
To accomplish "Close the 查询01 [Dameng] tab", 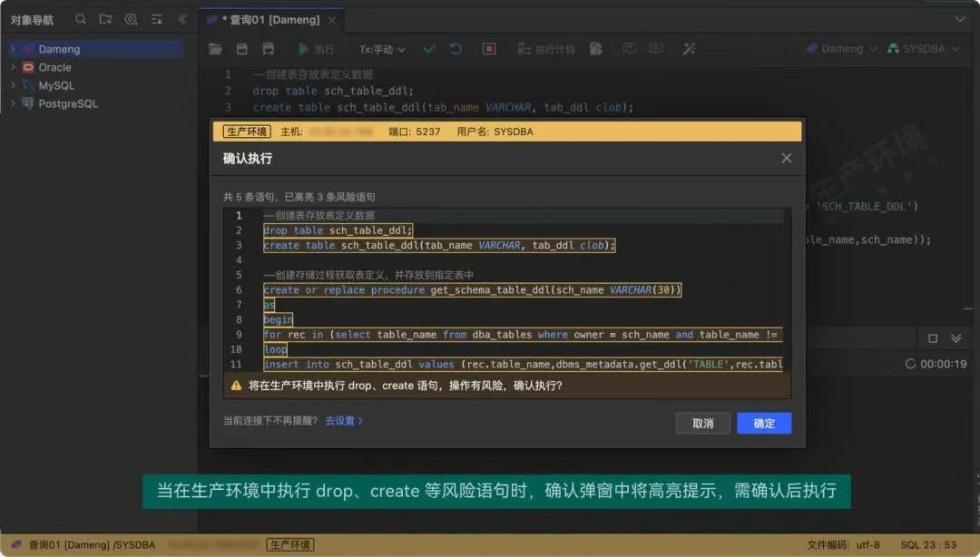I will (x=332, y=20).
